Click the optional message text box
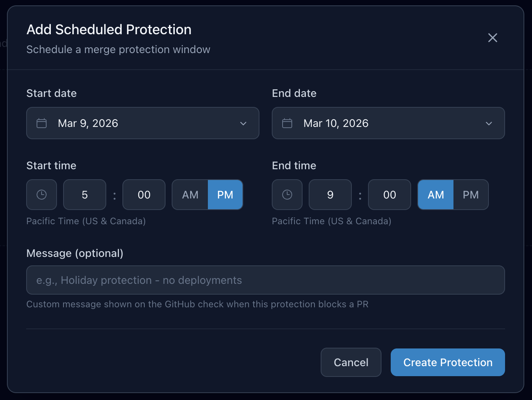This screenshot has width=532, height=400. 265,280
